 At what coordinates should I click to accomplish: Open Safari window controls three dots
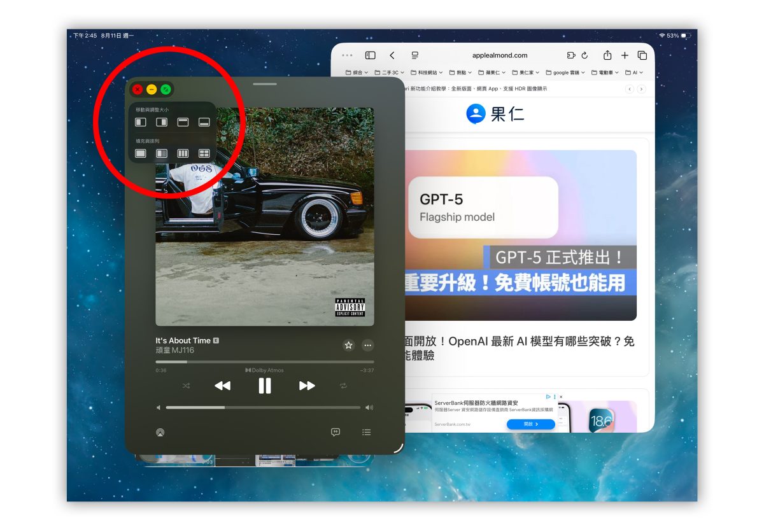tap(347, 55)
